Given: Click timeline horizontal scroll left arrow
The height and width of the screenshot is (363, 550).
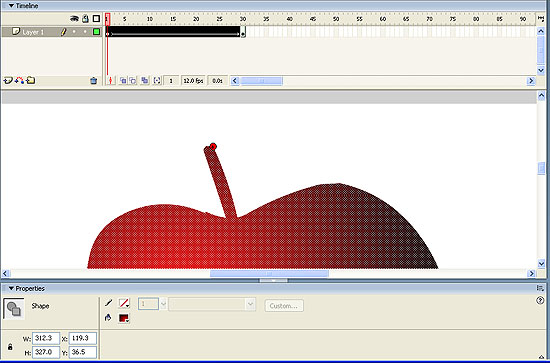Looking at the screenshot, I should [x=235, y=81].
